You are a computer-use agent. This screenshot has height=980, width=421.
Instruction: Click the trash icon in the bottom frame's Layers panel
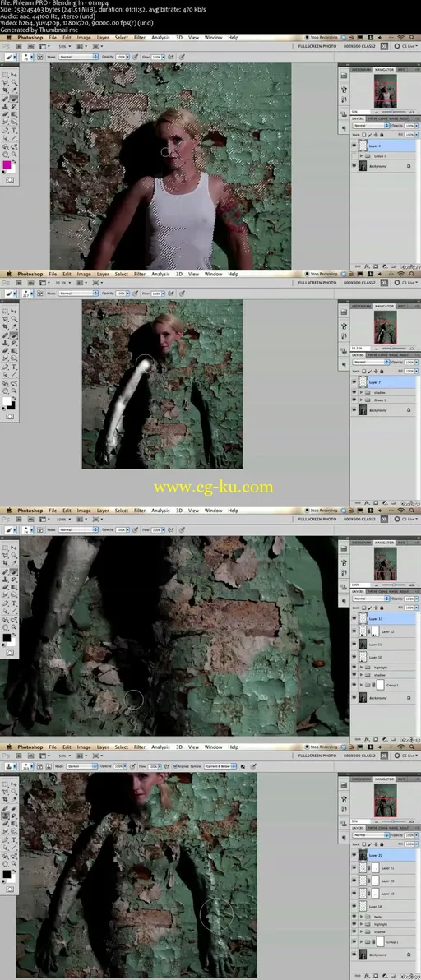pyautogui.click(x=411, y=976)
